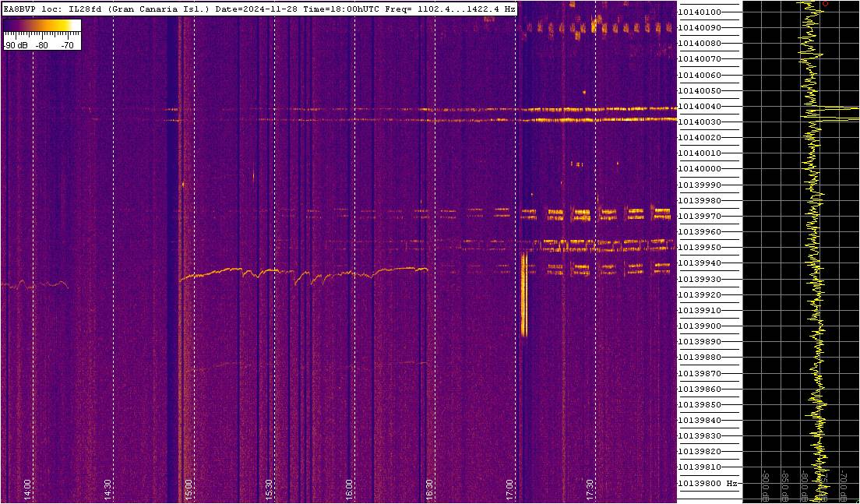Click the 10139890 frequency scale label
Image resolution: width=860 pixels, height=504 pixels.
coord(700,342)
